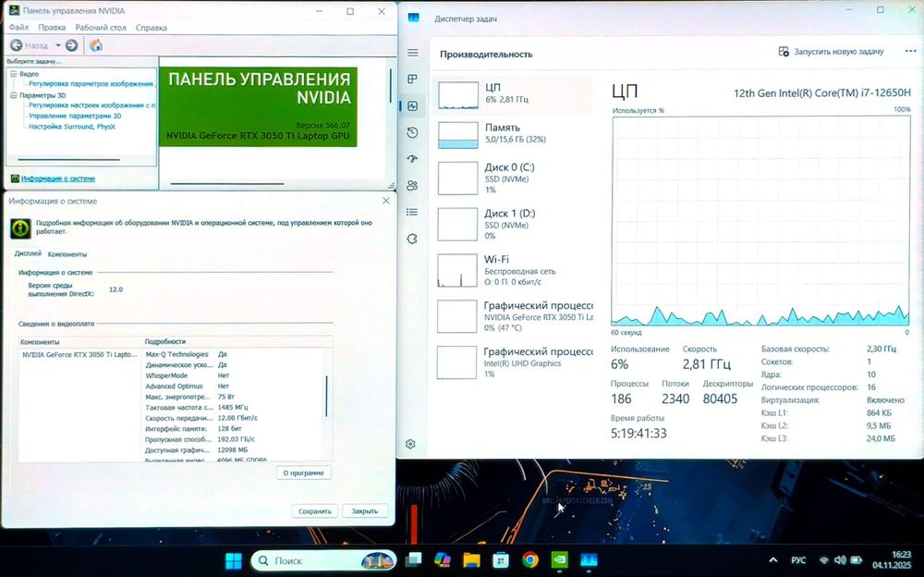The height and width of the screenshot is (577, 924).
Task: Open volume tray icon
Action: [840, 559]
